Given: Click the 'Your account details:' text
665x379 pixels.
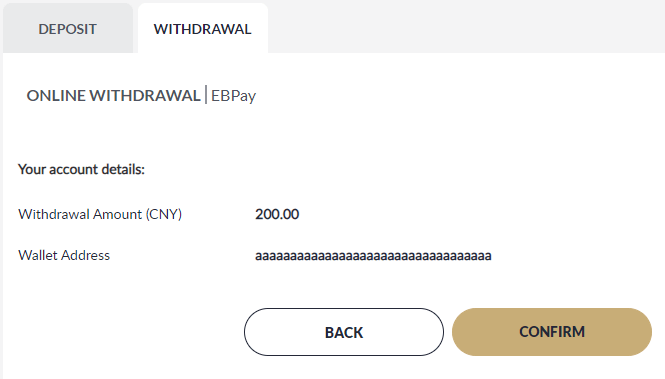Looking at the screenshot, I should click(x=81, y=169).
